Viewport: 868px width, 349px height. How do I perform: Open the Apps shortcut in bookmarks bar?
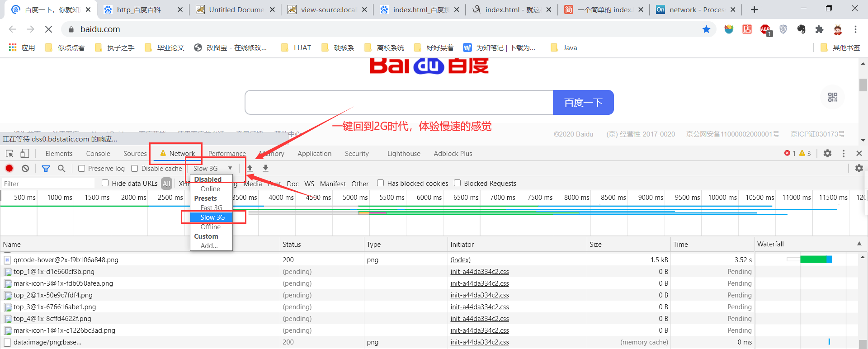coord(22,47)
